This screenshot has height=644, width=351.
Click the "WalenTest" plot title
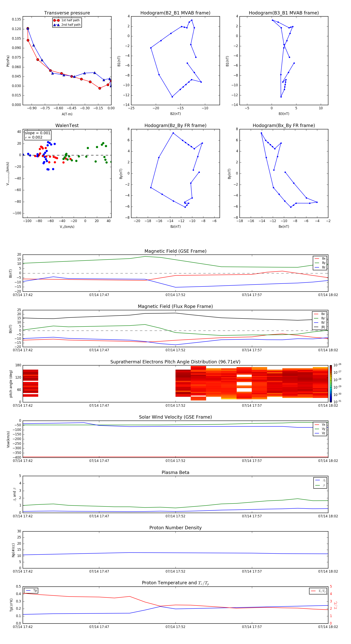[67, 125]
